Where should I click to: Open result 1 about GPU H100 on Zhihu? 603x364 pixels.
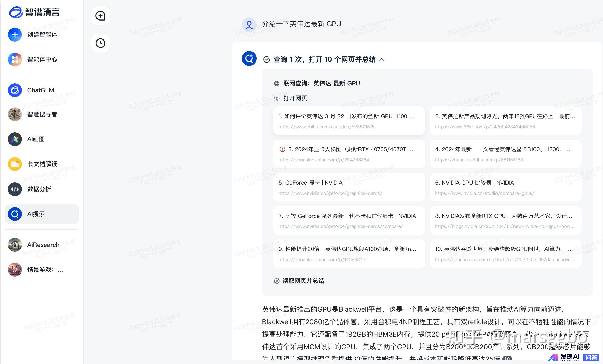[x=349, y=121]
